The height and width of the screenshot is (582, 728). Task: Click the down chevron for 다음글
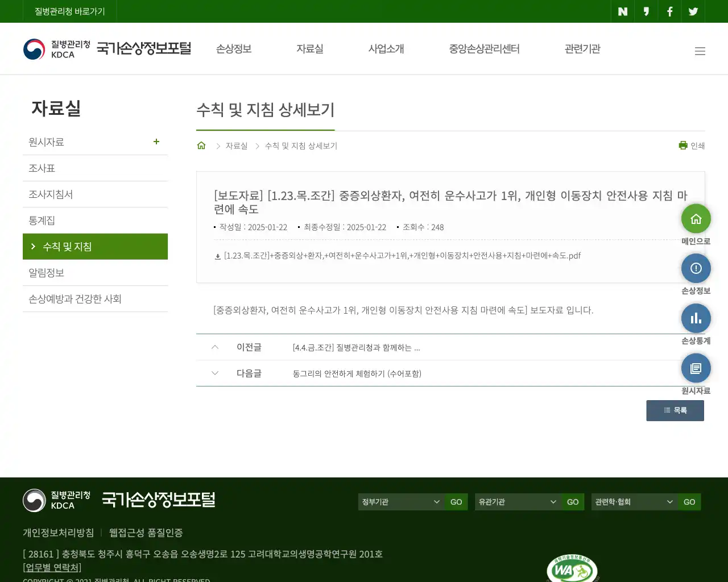click(x=215, y=373)
